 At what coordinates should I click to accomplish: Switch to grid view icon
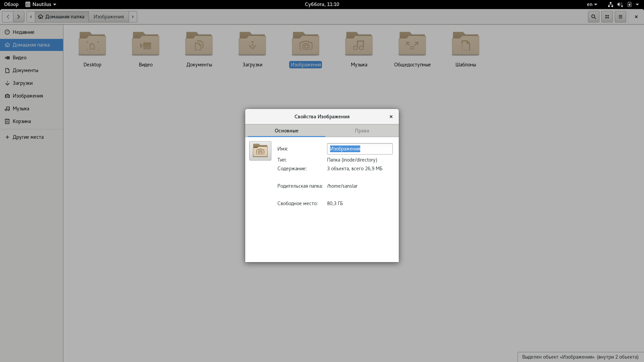607,17
